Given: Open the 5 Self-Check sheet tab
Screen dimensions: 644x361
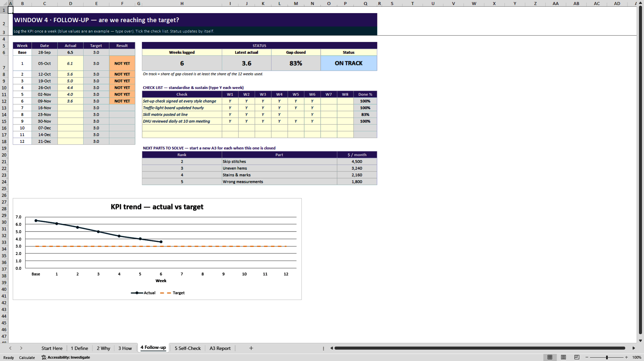Looking at the screenshot, I should click(x=187, y=348).
